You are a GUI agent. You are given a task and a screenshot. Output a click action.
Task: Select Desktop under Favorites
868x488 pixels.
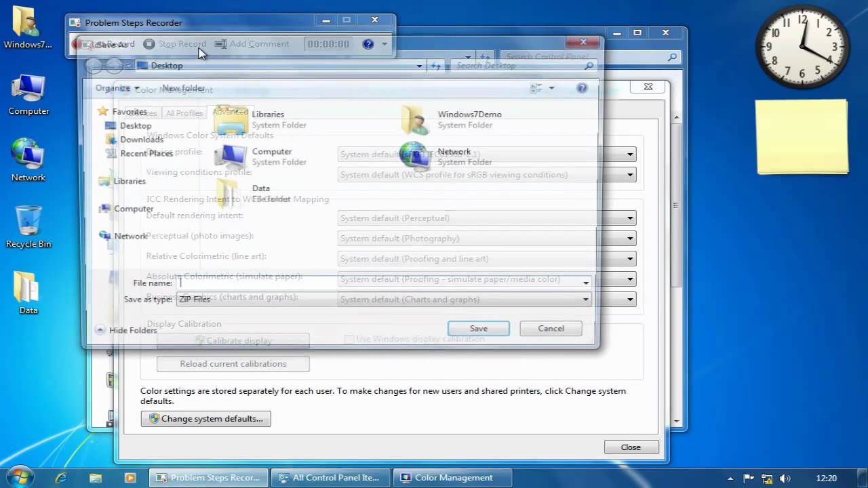click(129, 125)
